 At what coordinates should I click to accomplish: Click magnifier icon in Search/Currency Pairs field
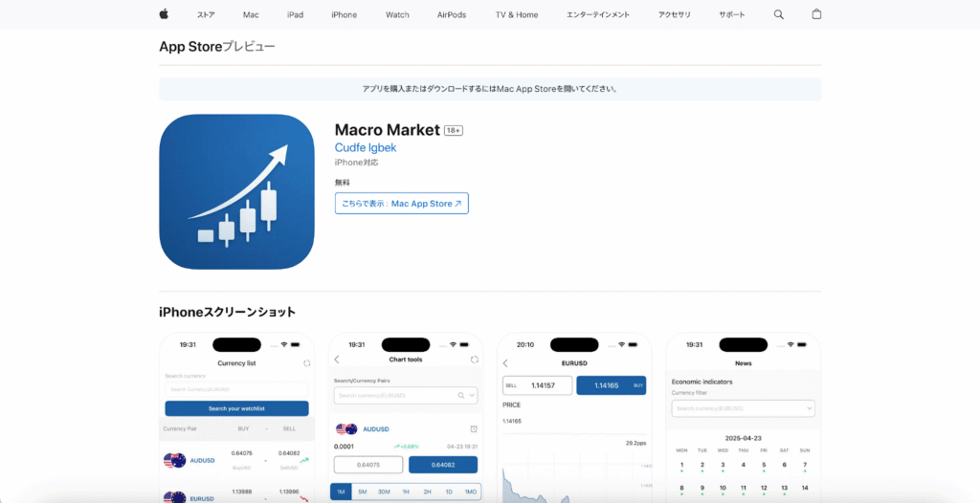[461, 396]
